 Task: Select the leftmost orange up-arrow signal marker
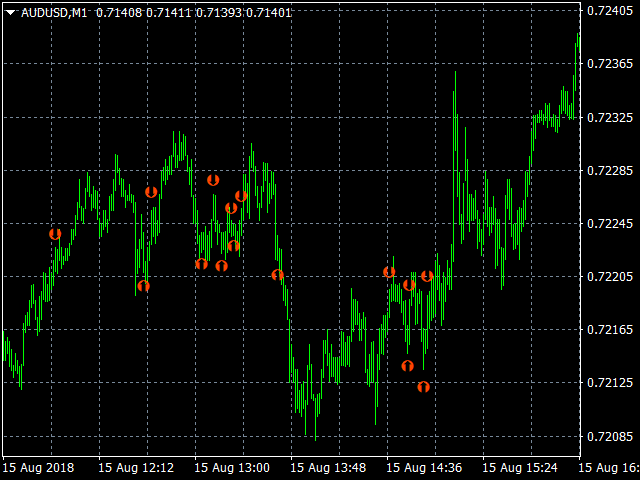[143, 286]
